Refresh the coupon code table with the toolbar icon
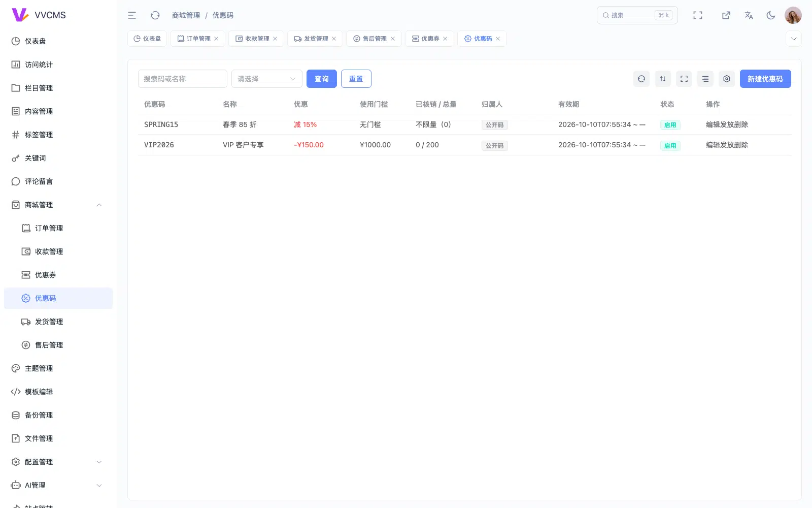This screenshot has width=812, height=508. 641,79
